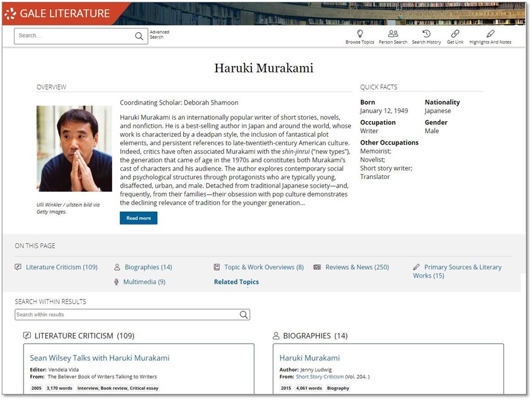This screenshot has width=532, height=400.
Task: Click the search-within-results magnifier icon
Action: click(244, 315)
